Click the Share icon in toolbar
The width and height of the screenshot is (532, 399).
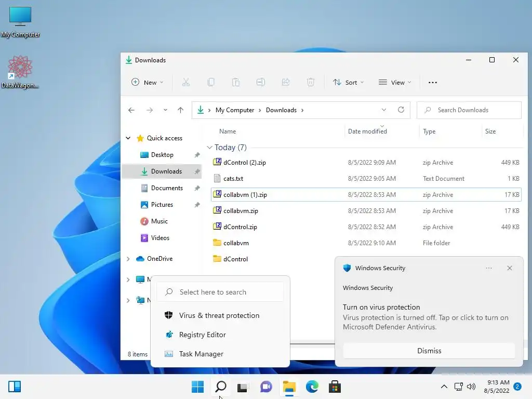(x=286, y=82)
